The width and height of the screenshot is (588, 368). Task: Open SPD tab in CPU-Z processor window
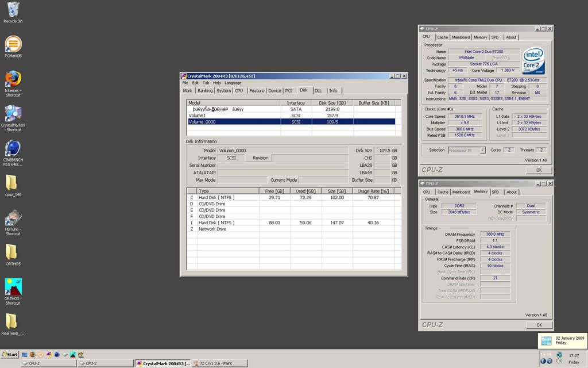pos(495,37)
